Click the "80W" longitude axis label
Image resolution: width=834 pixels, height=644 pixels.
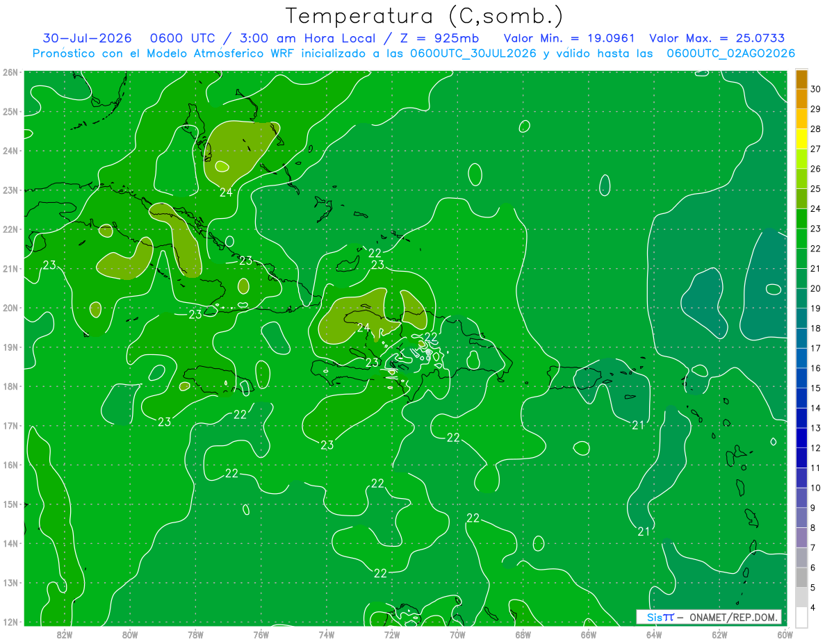pos(130,634)
